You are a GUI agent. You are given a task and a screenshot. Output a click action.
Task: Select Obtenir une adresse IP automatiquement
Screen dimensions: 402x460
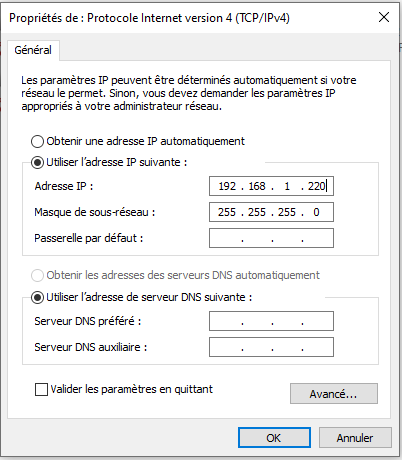coord(37,141)
